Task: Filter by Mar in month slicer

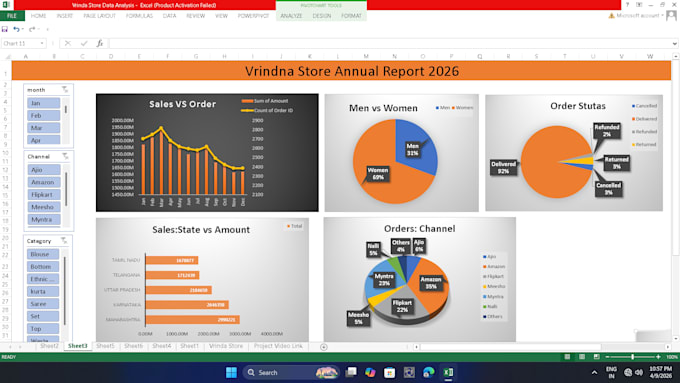Action: (43, 128)
